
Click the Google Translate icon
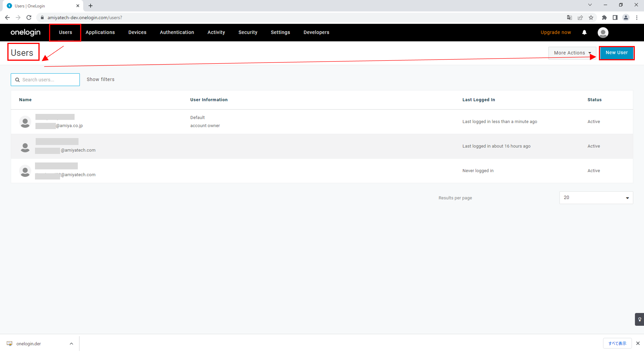[569, 17]
